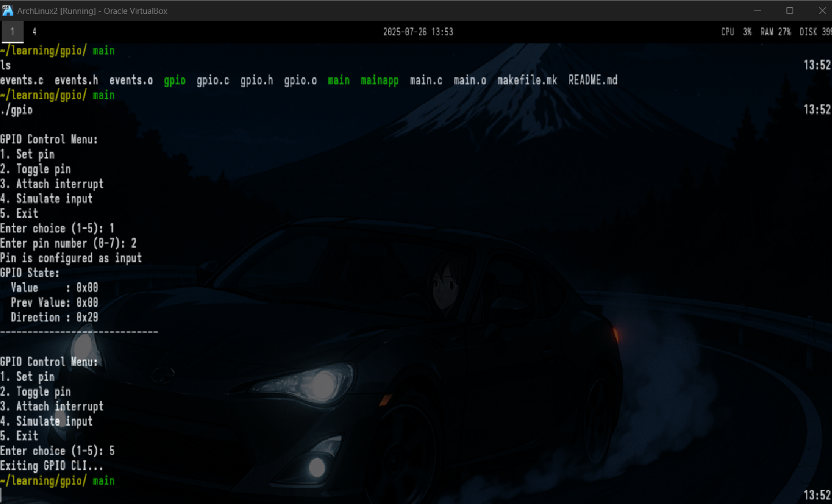Select main.o file name
Image resolution: width=832 pixels, height=504 pixels.
coord(470,80)
